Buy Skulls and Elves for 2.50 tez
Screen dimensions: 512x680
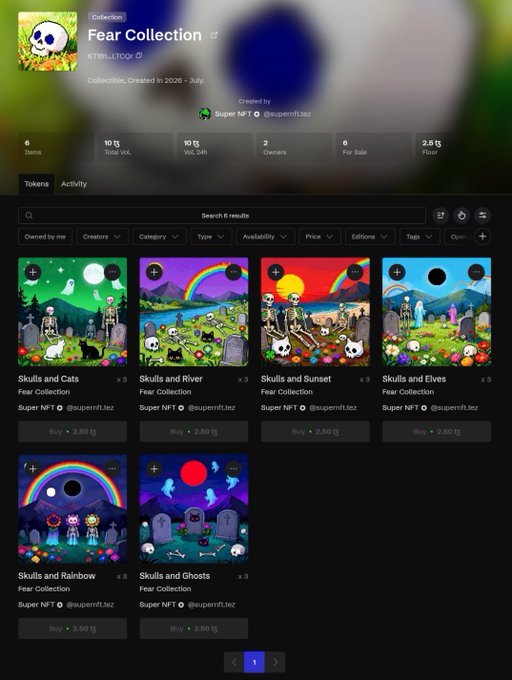click(437, 432)
